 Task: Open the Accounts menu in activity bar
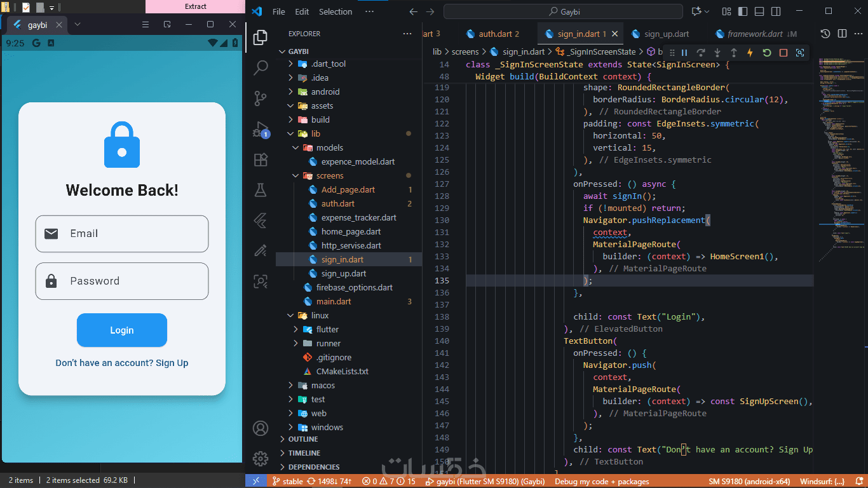pyautogui.click(x=261, y=428)
